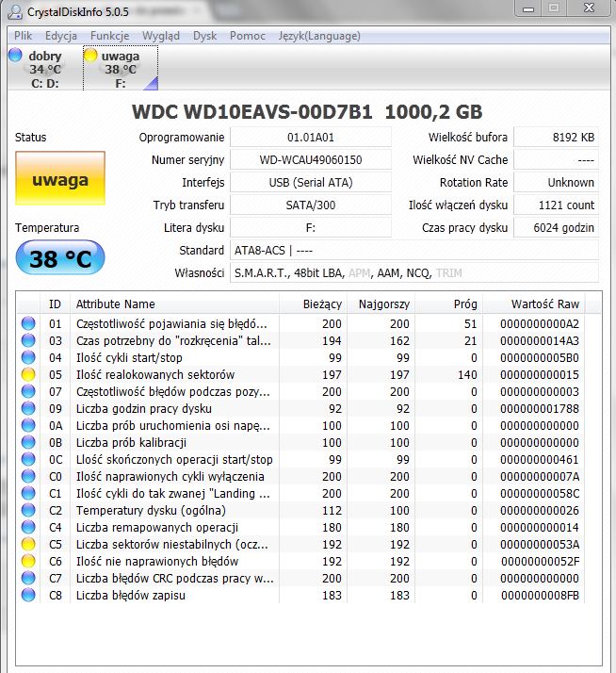Click the status orb for attribute 0B
Viewport: 616px width, 673px height.
point(28,442)
